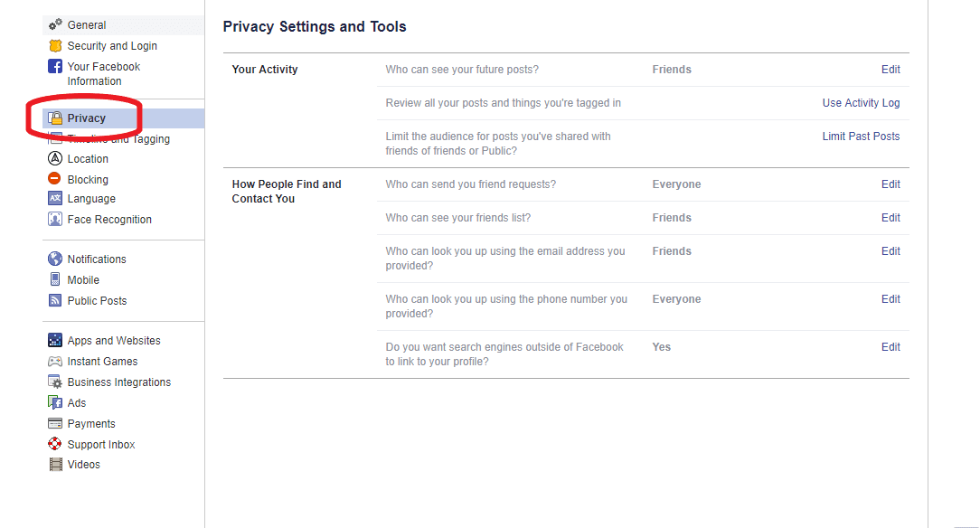Click the Support Inbox lifebuoy icon
This screenshot has height=528, width=980.
click(x=55, y=444)
